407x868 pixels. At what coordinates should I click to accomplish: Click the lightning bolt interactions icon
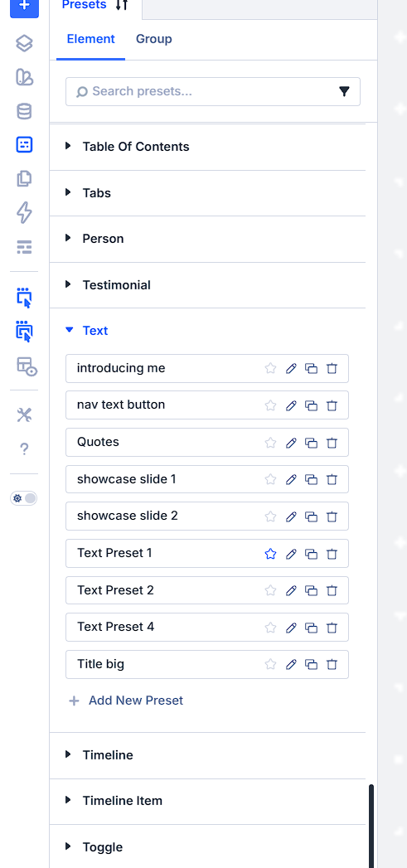[24, 212]
